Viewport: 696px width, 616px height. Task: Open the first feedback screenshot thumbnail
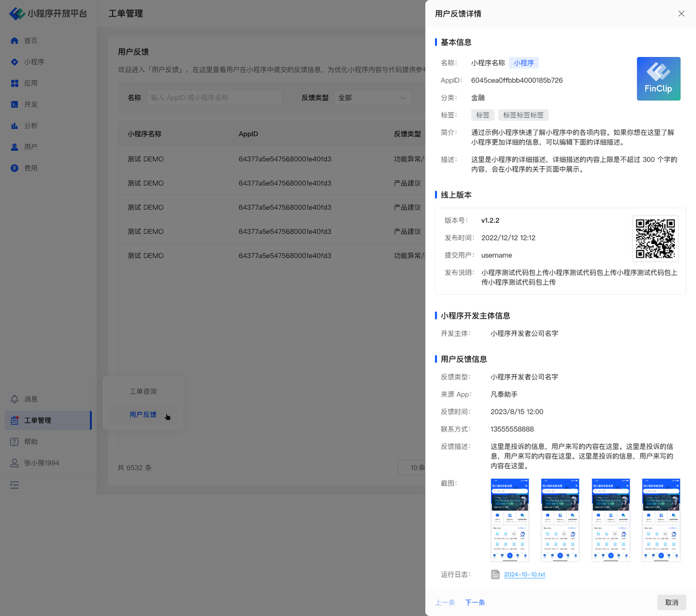[509, 520]
